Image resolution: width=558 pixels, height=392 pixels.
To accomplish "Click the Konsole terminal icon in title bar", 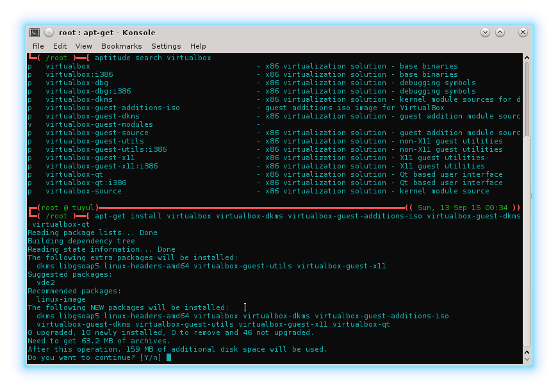I will 35,33.
